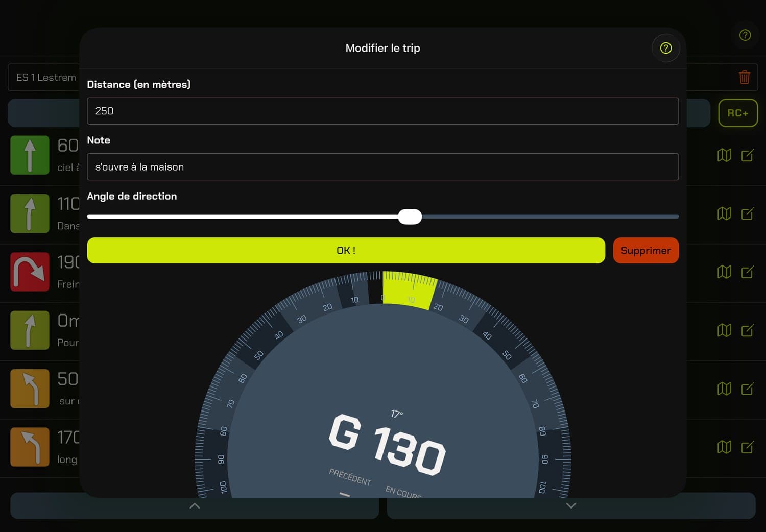Click the help icon in the page corner
This screenshot has height=532, width=766.
745,35
